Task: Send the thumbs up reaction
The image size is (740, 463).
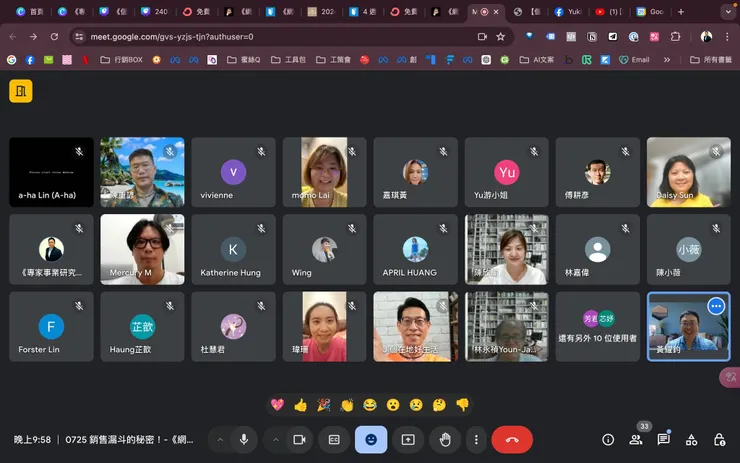Action: click(301, 404)
